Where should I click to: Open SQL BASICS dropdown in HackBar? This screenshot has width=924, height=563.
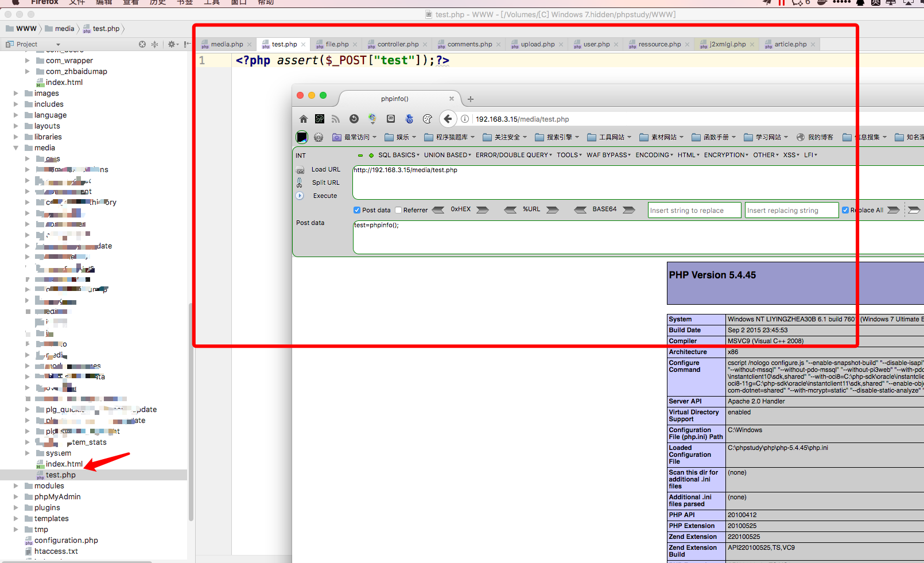click(399, 155)
